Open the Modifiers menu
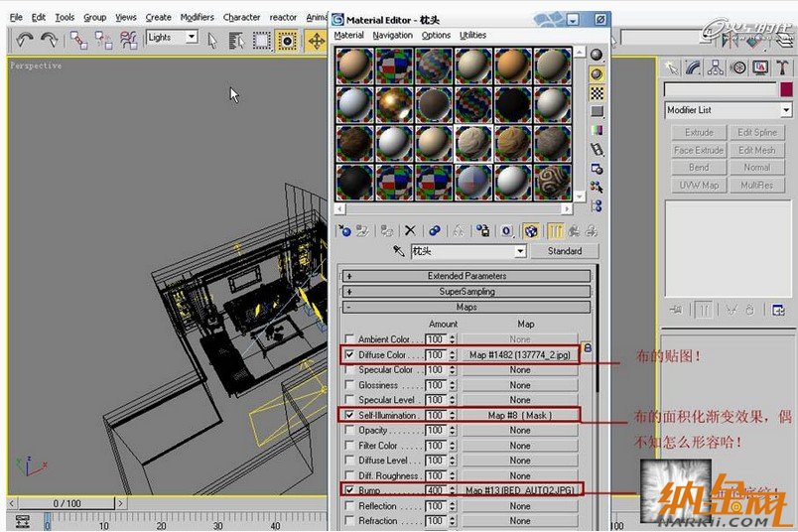The width and height of the screenshot is (798, 532). [197, 17]
